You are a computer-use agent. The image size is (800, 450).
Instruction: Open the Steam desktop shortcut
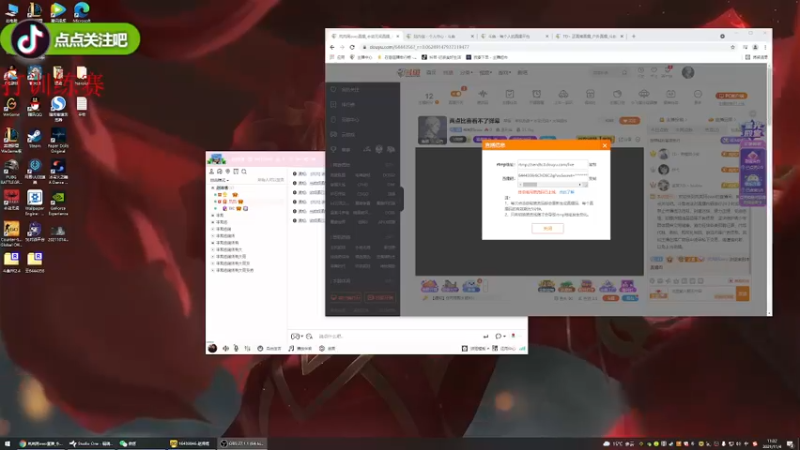point(35,139)
